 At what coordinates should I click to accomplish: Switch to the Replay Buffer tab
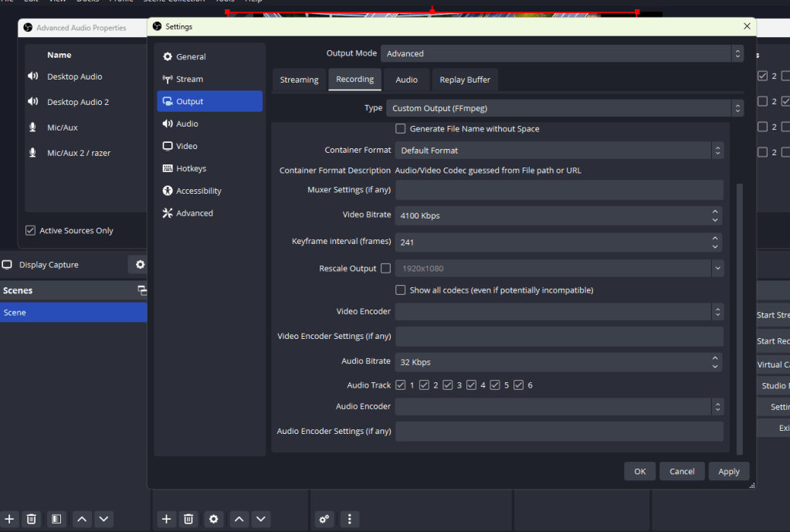[465, 80]
